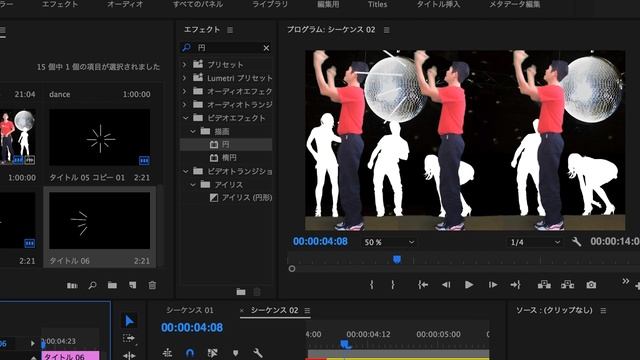640x360 pixels.
Task: Open Project panel icon view button
Action: 72,285
